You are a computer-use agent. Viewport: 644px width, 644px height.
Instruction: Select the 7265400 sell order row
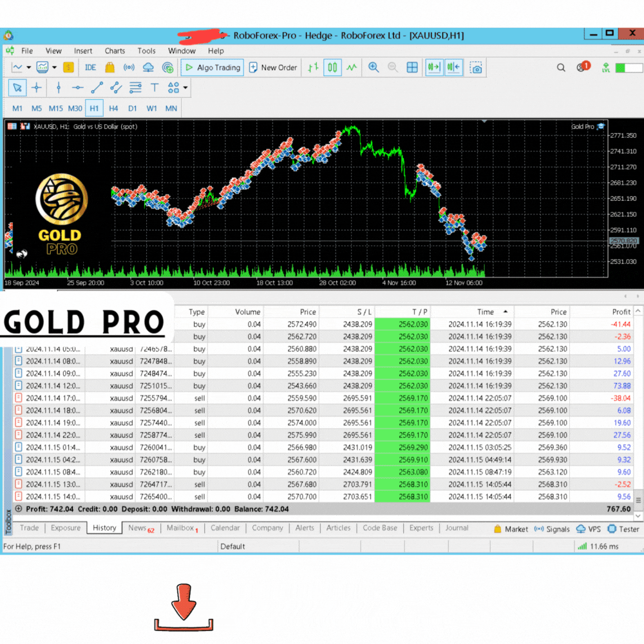coord(323,497)
